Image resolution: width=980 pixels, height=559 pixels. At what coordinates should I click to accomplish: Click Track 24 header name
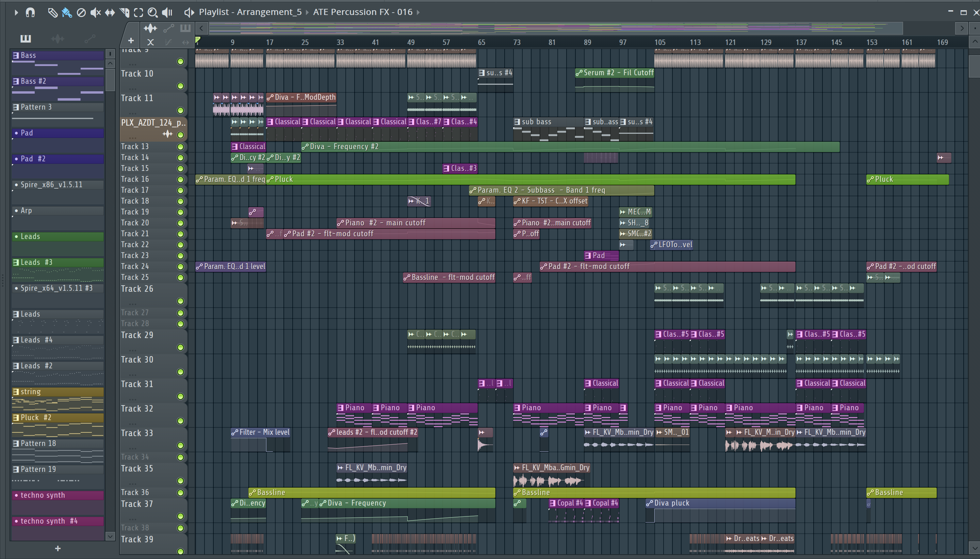(135, 267)
